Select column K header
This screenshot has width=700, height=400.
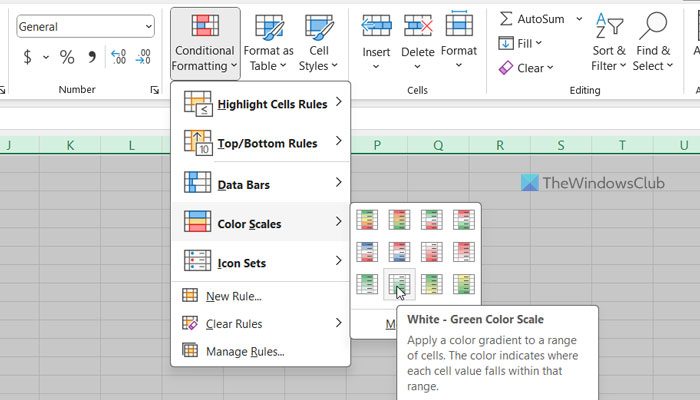coord(70,146)
